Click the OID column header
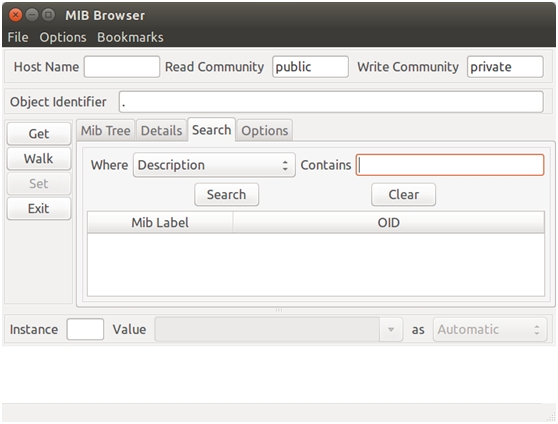 coord(389,223)
